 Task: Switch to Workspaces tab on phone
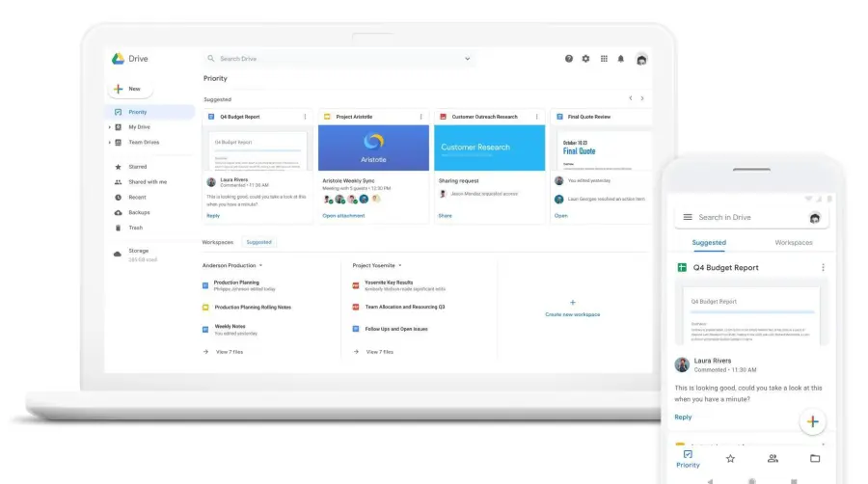pos(794,243)
